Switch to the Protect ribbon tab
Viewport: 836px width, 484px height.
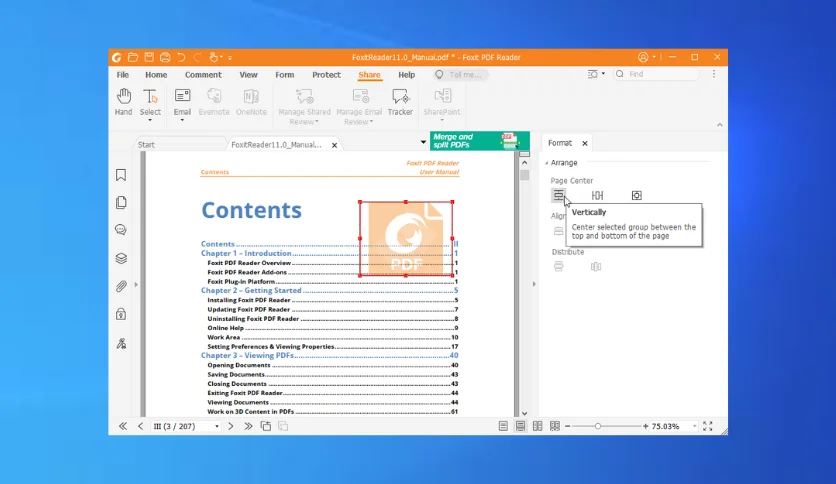coord(326,75)
